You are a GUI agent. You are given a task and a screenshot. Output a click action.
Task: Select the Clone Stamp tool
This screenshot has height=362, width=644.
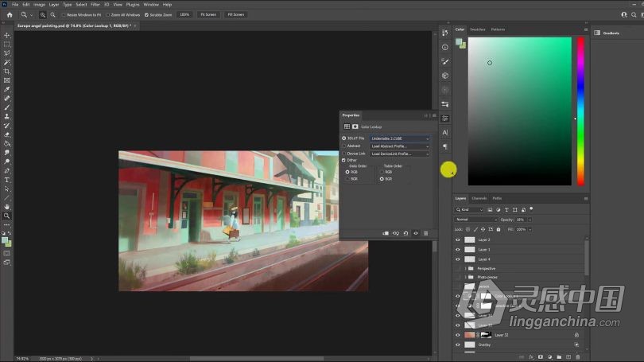(x=7, y=117)
